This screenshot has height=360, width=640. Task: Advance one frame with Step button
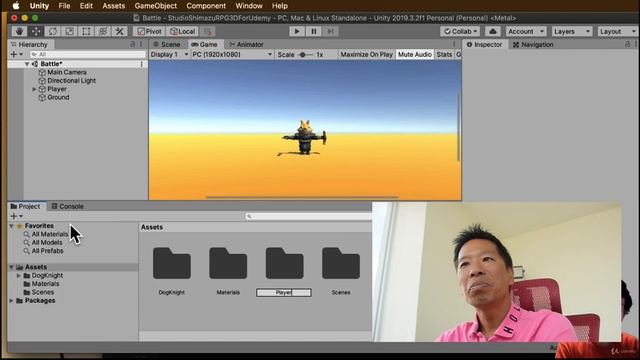(330, 31)
